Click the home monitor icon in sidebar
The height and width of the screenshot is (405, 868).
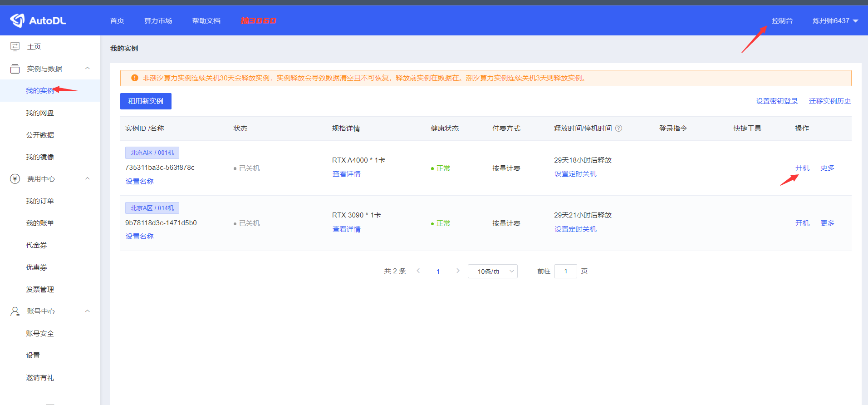click(15, 46)
